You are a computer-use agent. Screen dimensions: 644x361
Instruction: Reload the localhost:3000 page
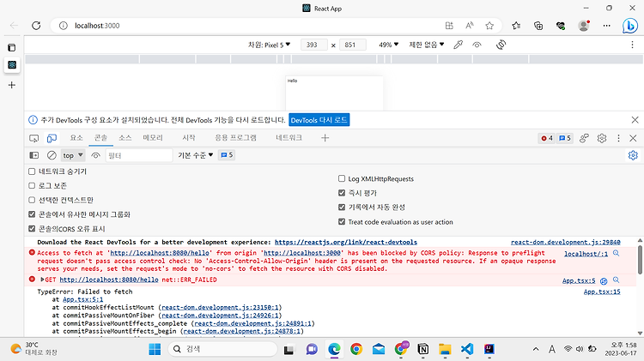point(36,26)
